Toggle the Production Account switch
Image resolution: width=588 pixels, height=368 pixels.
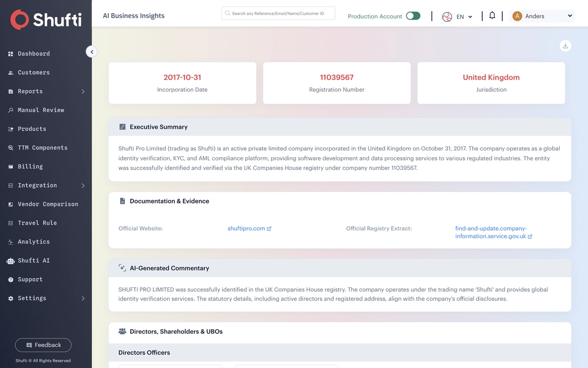413,16
